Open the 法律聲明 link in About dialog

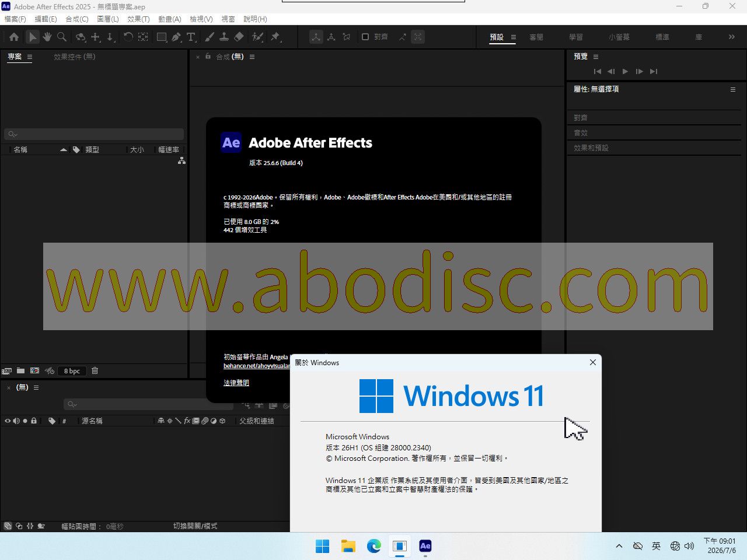pyautogui.click(x=236, y=383)
